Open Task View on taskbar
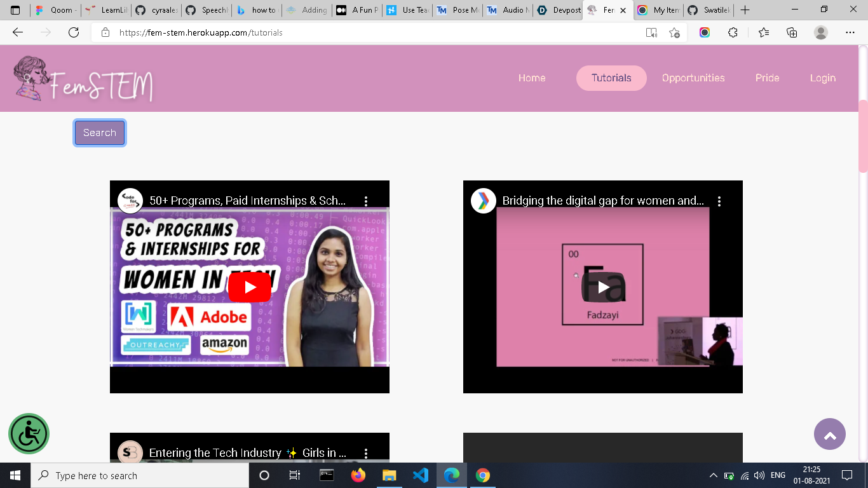Viewport: 868px width, 488px height. tap(294, 475)
